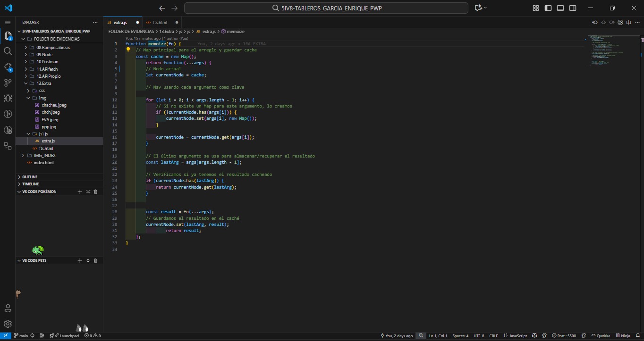Select the Split Editor icon
The image size is (644, 341).
point(628,22)
